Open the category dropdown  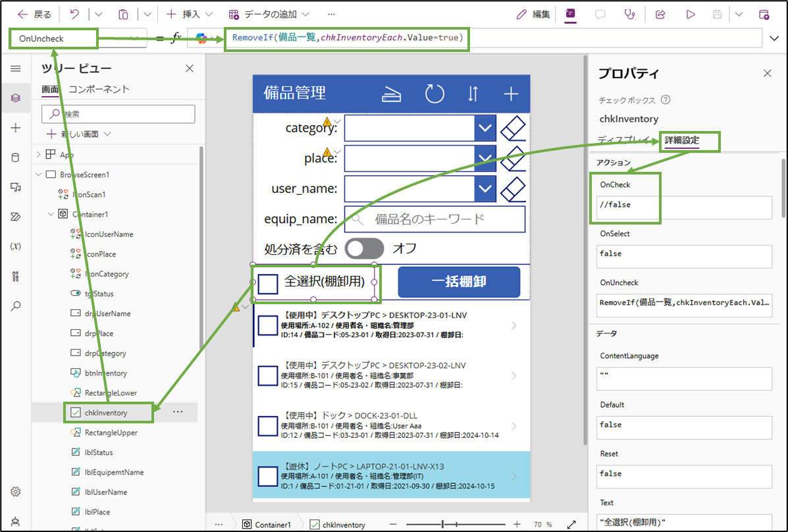pyautogui.click(x=485, y=128)
